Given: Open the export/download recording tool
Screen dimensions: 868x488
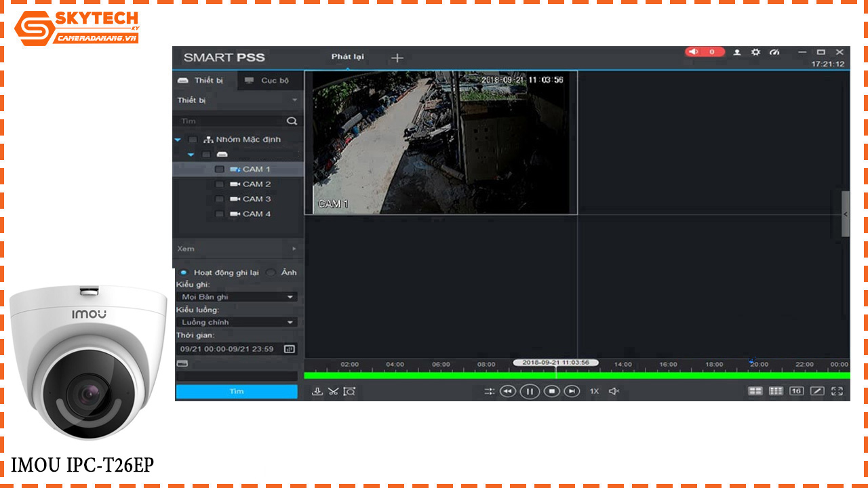Looking at the screenshot, I should click(x=317, y=392).
